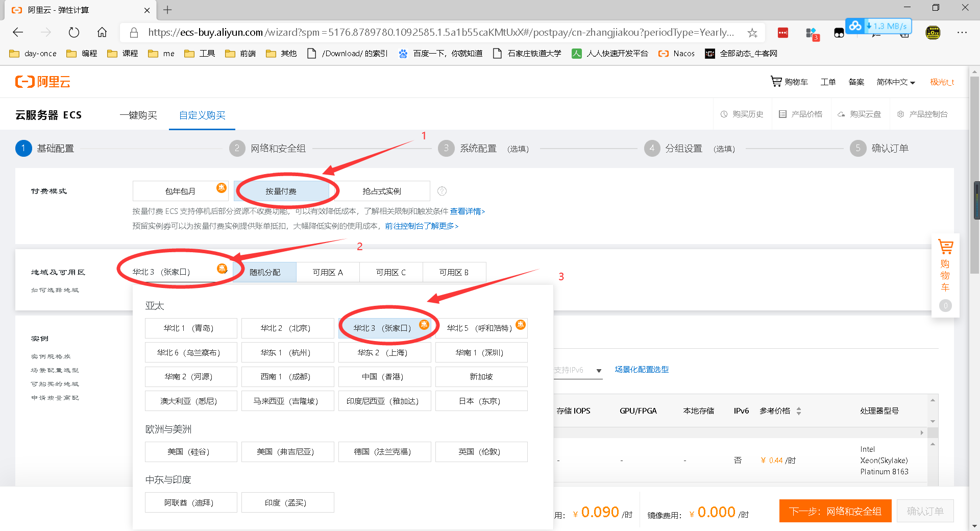Screen dimensions: 980x531
Task: Choose 可用区 B
Action: click(x=454, y=272)
